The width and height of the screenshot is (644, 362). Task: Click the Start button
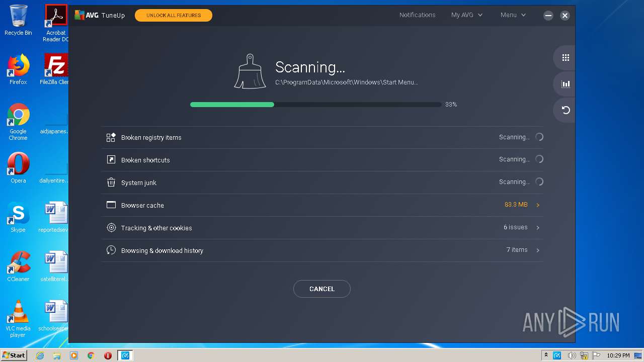point(14,355)
